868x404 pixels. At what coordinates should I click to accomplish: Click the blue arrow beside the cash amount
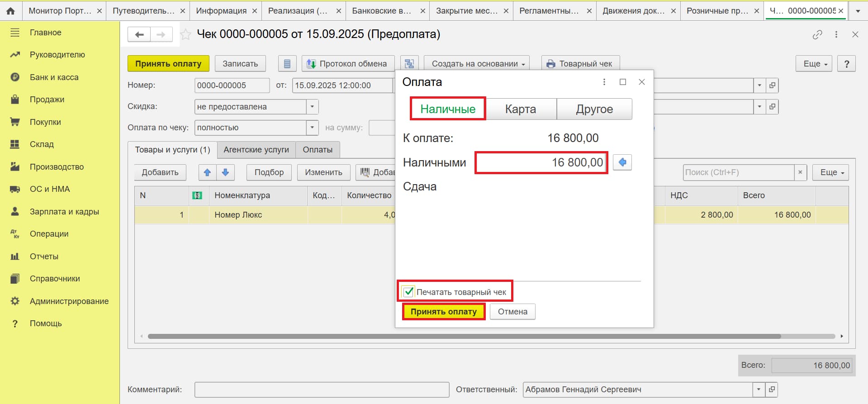pos(622,162)
